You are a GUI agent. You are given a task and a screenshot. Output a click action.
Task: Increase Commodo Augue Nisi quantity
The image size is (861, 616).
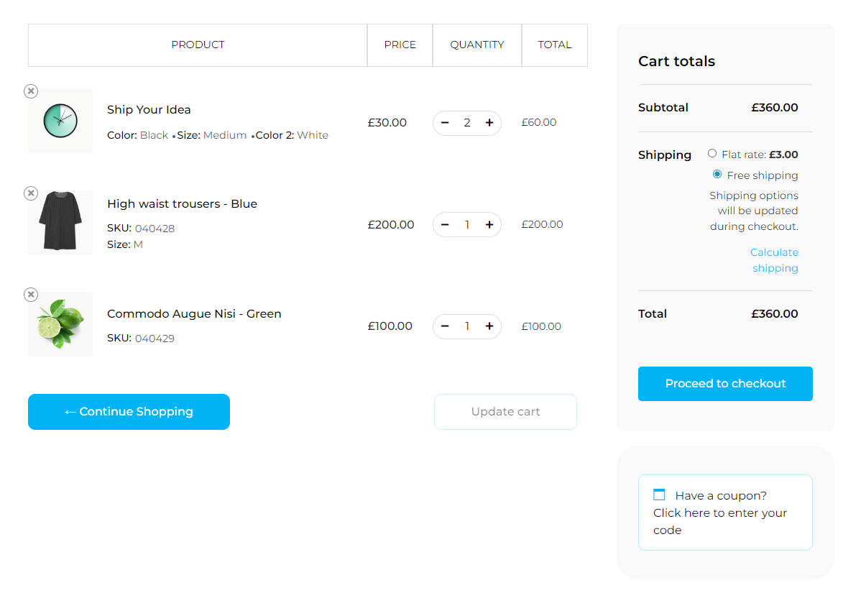[x=489, y=326]
